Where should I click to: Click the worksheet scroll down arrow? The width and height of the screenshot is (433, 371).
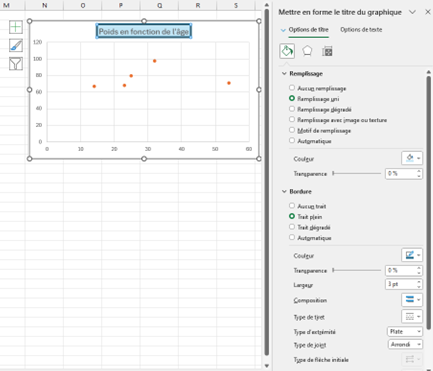[x=267, y=366]
